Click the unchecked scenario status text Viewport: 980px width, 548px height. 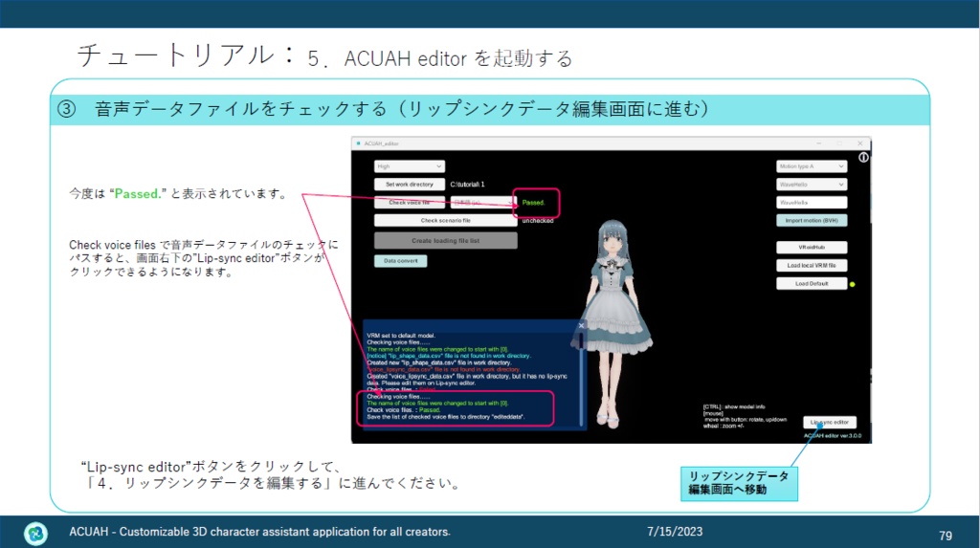pos(538,221)
